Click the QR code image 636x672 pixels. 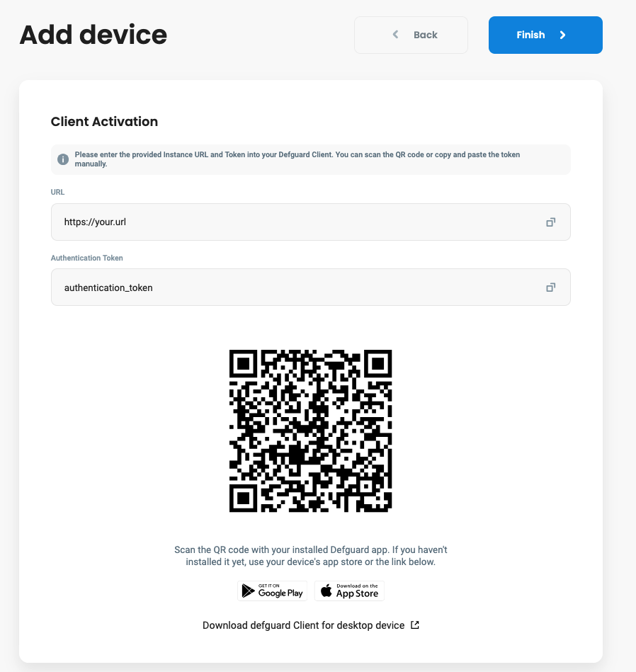[311, 431]
